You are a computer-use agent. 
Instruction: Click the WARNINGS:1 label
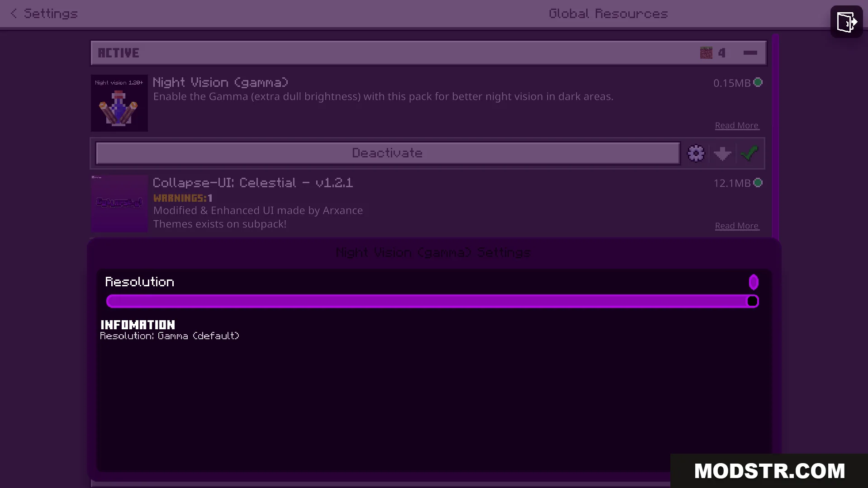point(183,198)
